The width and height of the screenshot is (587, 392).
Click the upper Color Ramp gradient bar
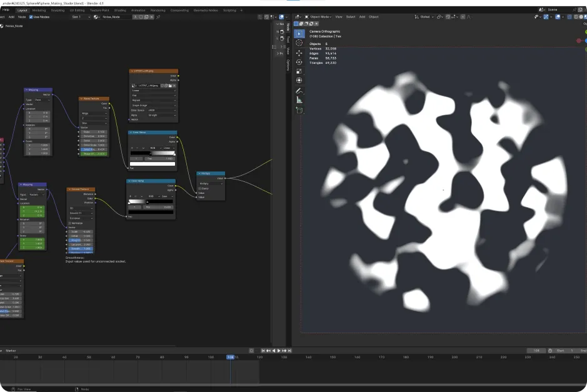click(153, 153)
